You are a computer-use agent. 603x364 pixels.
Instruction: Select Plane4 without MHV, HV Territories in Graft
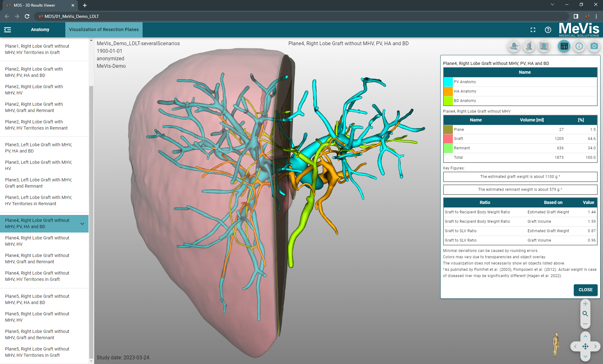point(44,276)
